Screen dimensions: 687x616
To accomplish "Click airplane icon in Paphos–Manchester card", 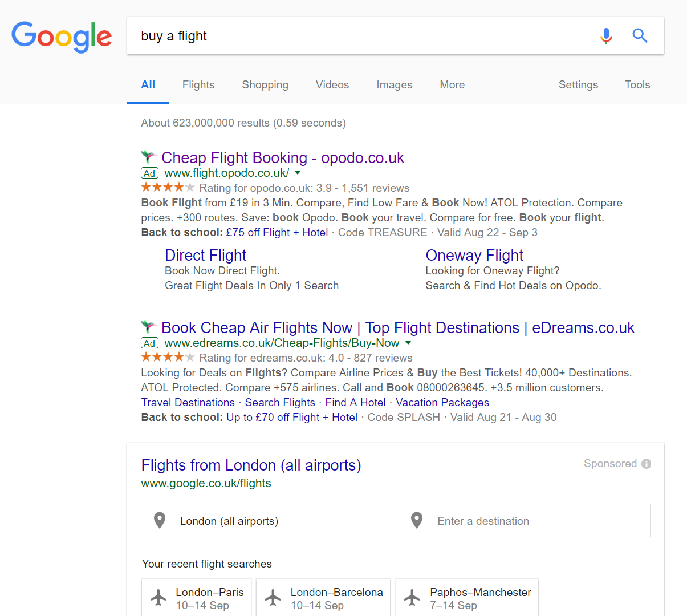I will pos(412,598).
